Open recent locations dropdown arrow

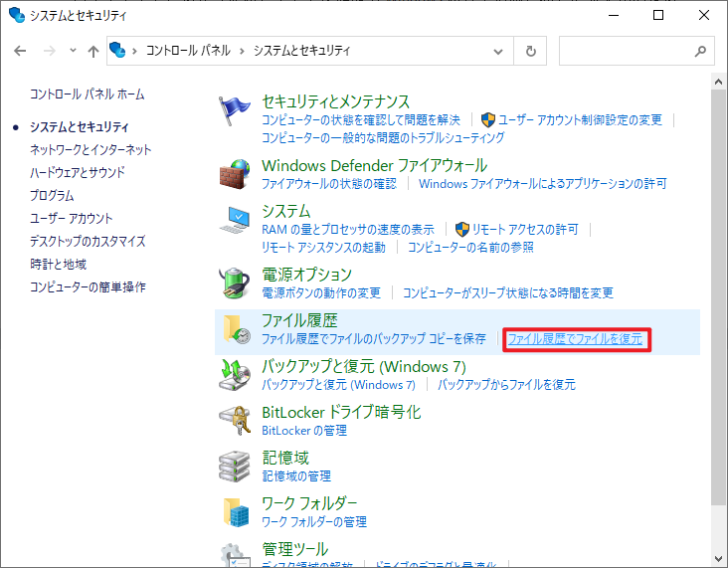click(73, 50)
